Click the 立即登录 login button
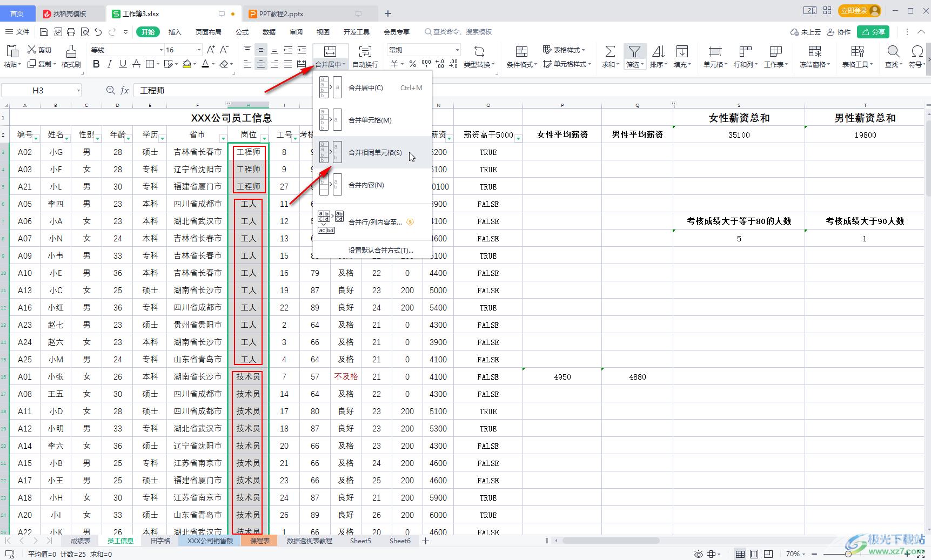 point(860,11)
